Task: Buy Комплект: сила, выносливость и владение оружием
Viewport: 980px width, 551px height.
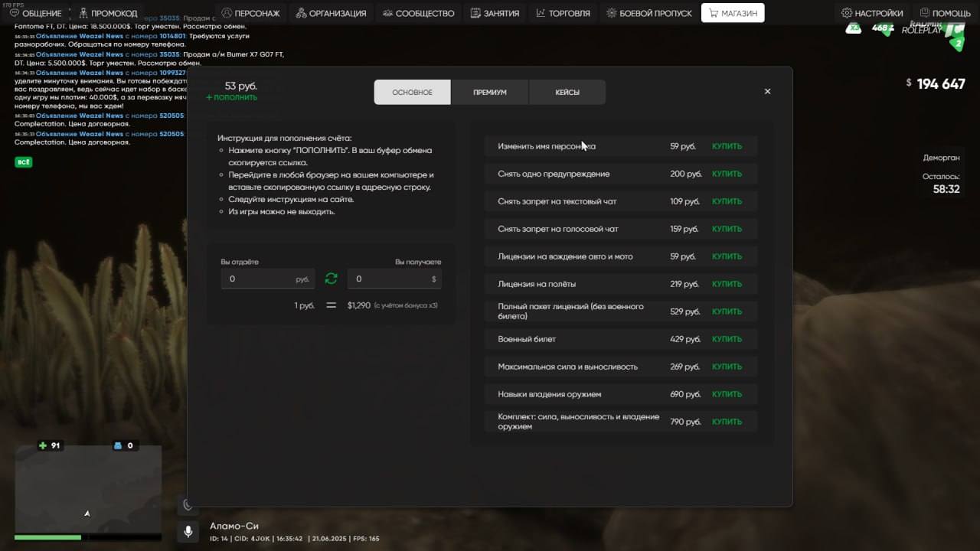Action: click(727, 422)
